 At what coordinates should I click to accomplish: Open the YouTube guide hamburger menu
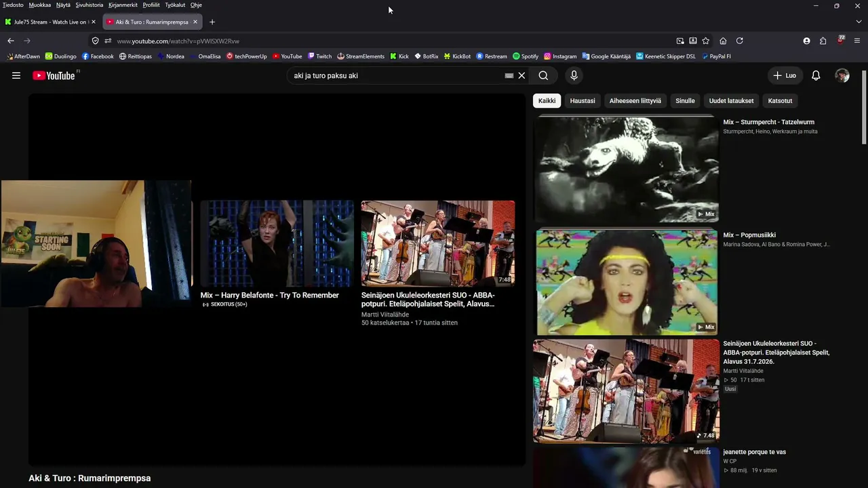(x=16, y=75)
